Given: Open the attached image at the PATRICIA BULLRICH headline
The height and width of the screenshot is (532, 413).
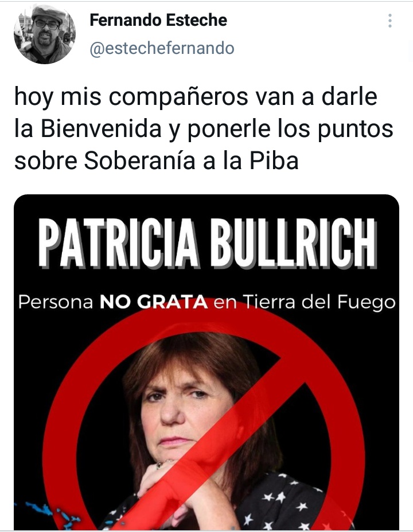Looking at the screenshot, I should pyautogui.click(x=206, y=242).
